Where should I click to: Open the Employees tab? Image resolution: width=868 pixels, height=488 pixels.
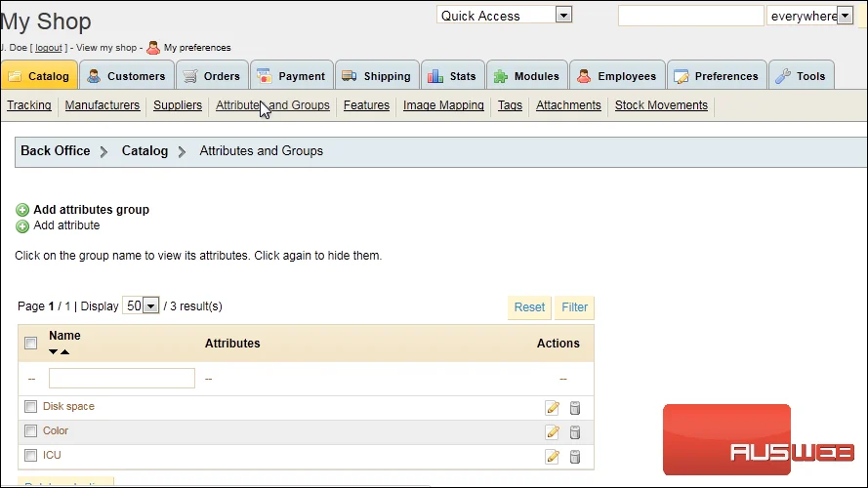[617, 76]
